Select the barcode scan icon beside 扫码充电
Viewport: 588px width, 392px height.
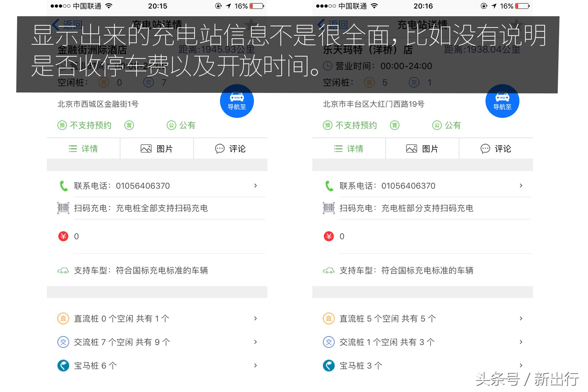click(63, 208)
